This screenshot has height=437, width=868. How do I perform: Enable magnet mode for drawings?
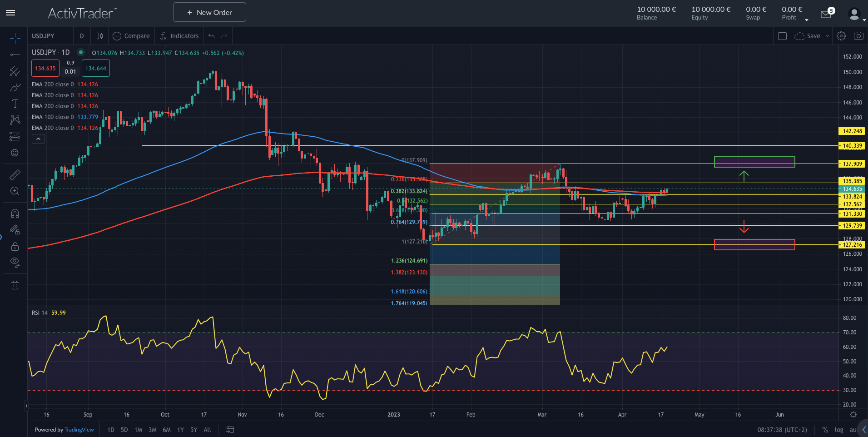click(x=15, y=213)
